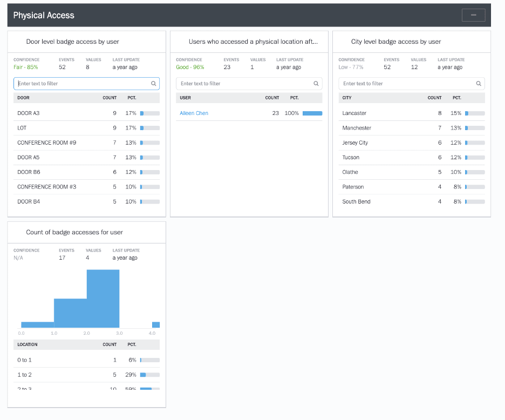
Task: Open 'Door level badge access by user' title
Action: [x=72, y=42]
